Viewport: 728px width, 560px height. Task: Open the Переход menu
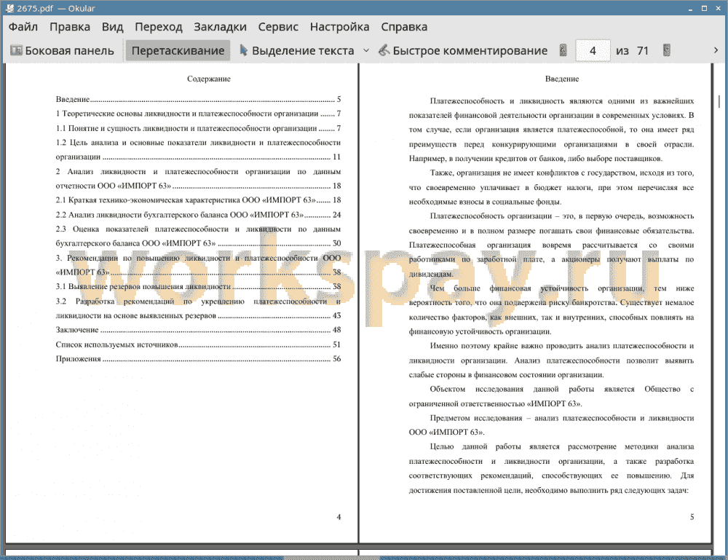[158, 27]
